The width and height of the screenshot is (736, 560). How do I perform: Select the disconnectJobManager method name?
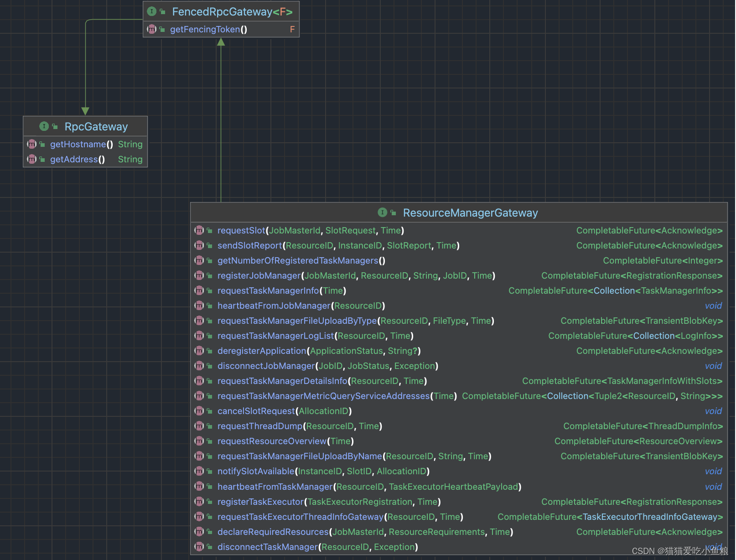pos(266,366)
